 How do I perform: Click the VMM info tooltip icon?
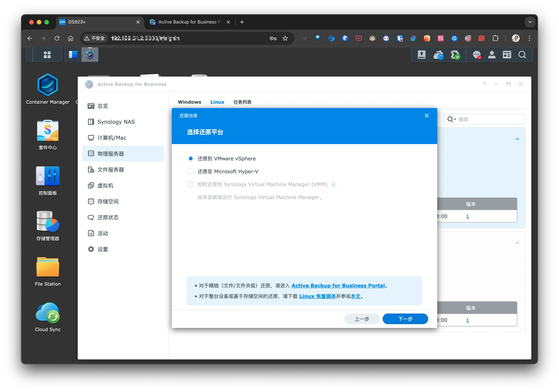click(x=333, y=184)
